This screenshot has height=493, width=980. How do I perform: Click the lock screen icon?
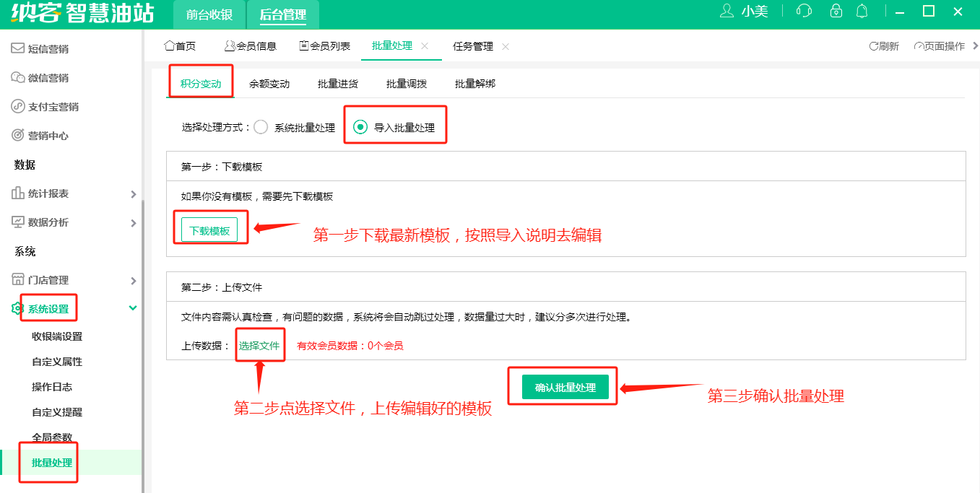(836, 11)
